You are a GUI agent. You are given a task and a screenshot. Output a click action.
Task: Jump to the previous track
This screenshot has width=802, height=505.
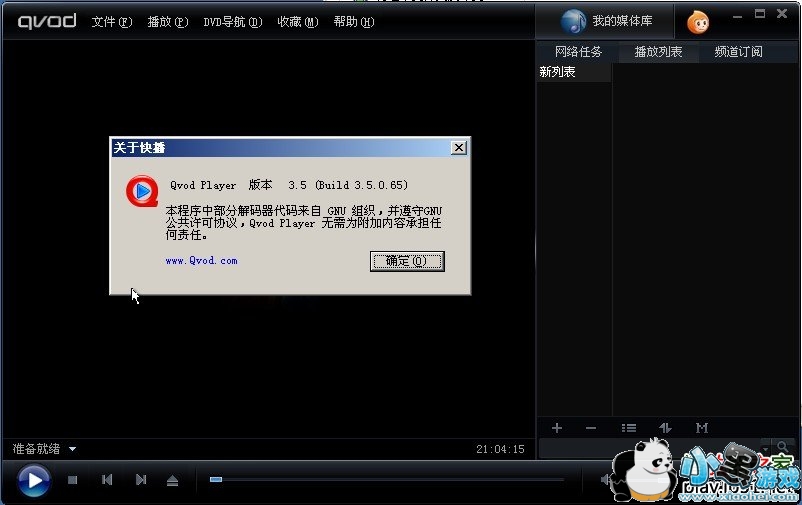[x=107, y=480]
